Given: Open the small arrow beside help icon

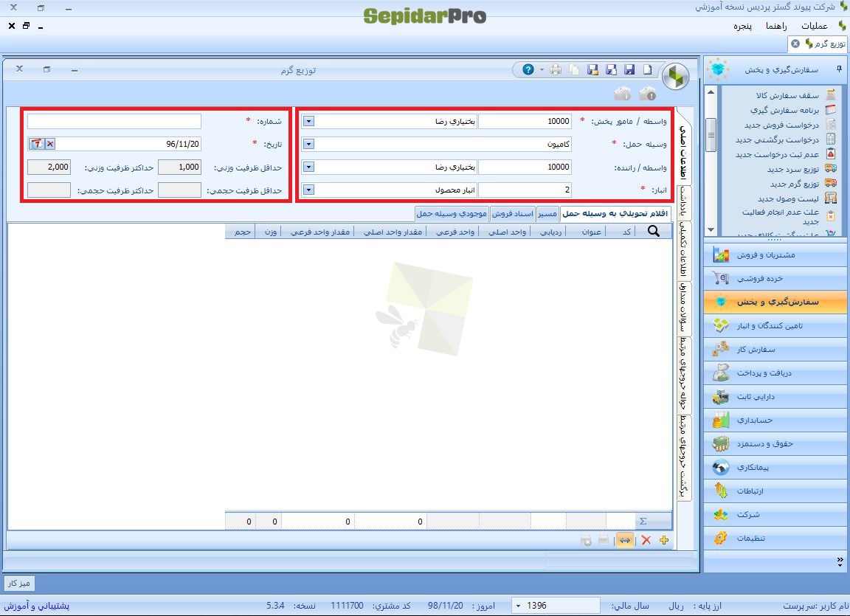Looking at the screenshot, I should pos(541,70).
